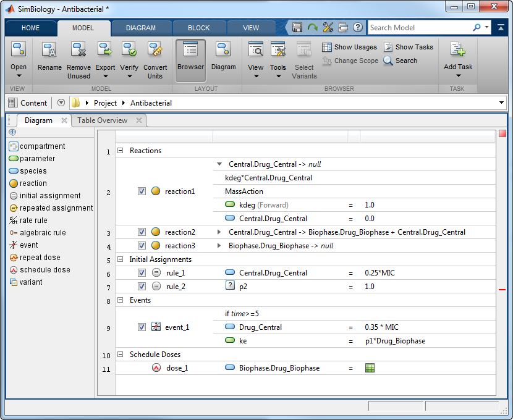Click the Change Scope button
Screen dimensions: 513x420
click(349, 61)
